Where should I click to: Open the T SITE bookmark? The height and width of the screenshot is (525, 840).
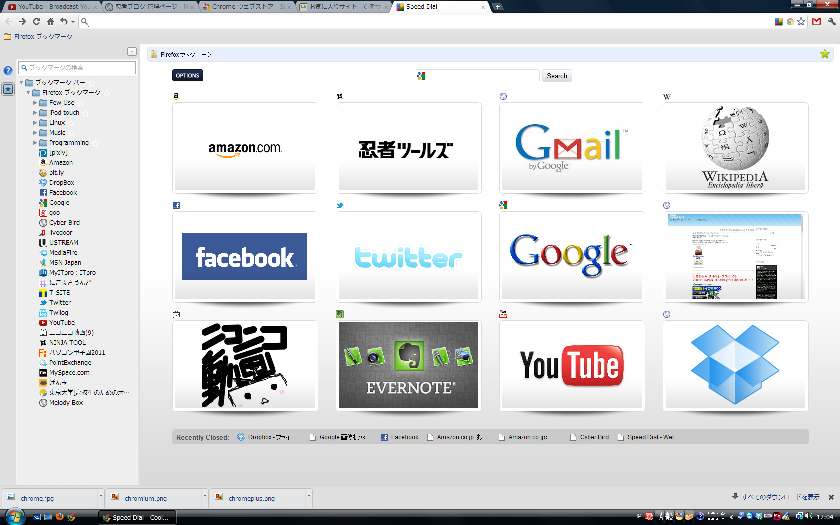[x=55, y=292]
